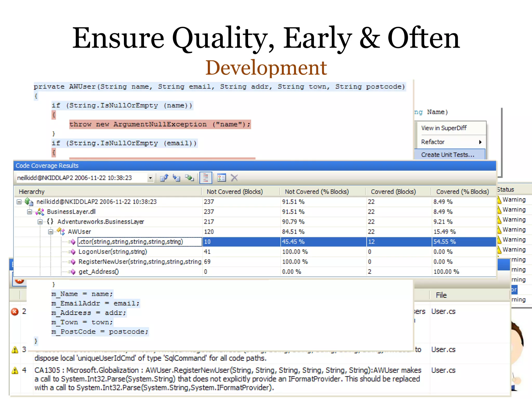
Task: Click the File column header in error list
Action: coord(441,295)
